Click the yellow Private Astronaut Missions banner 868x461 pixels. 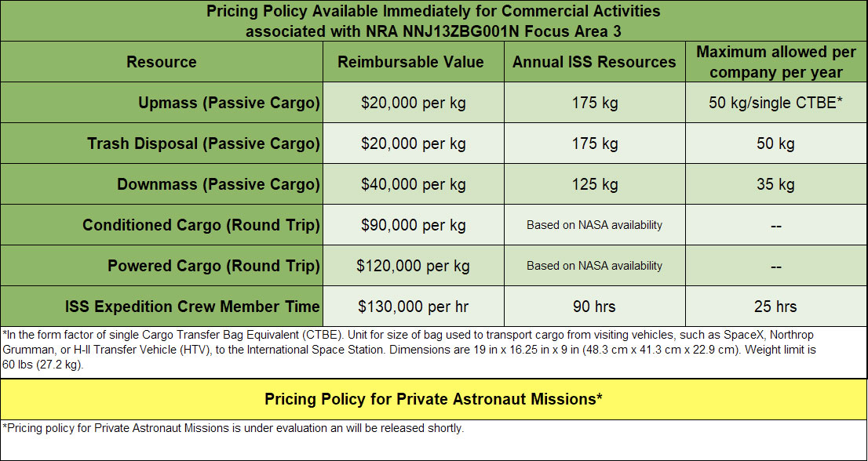433,399
